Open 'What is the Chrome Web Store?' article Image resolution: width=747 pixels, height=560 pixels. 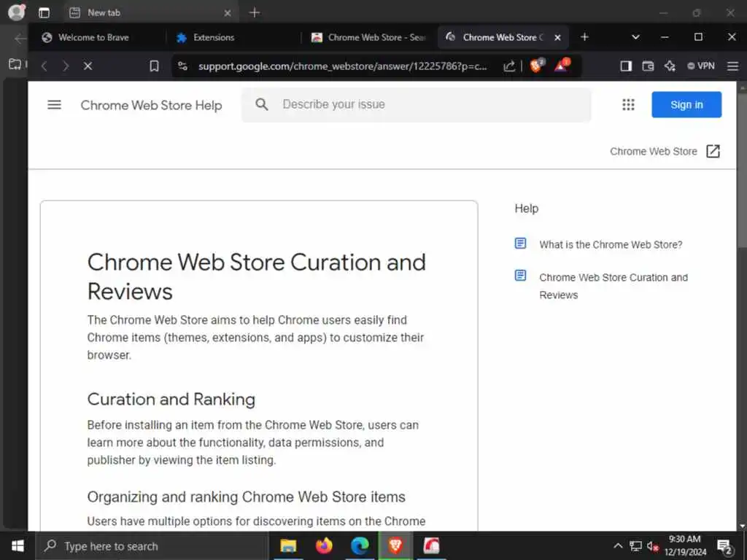tap(611, 245)
